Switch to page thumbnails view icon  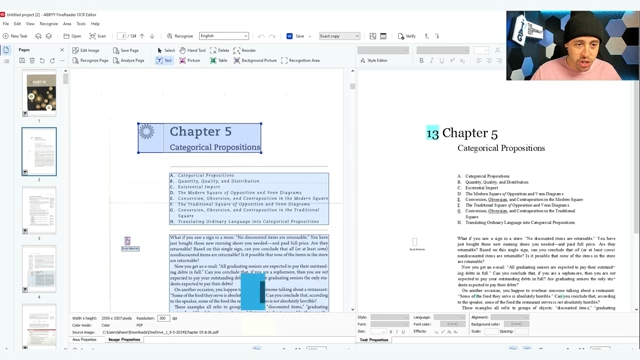6,50
